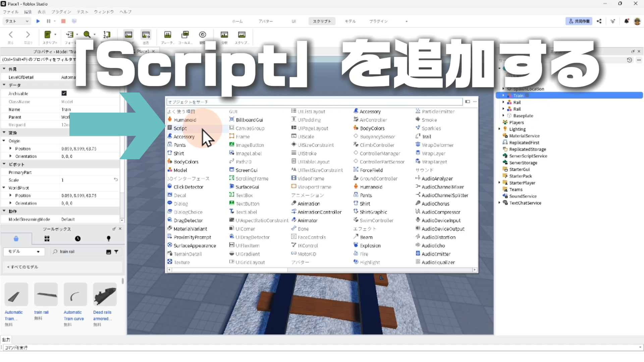Viewport: 644px width, 362px height.
Task: Click the 共同作業 collaborate button
Action: click(579, 21)
